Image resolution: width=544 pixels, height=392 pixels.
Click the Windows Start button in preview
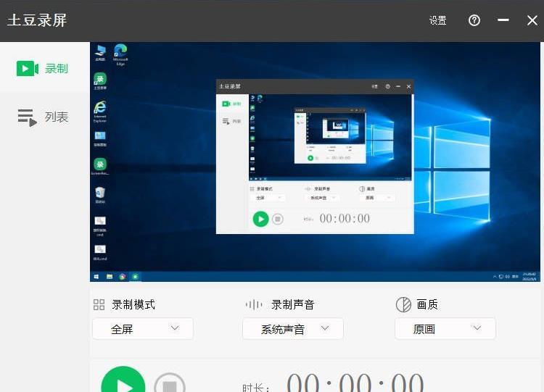96,277
